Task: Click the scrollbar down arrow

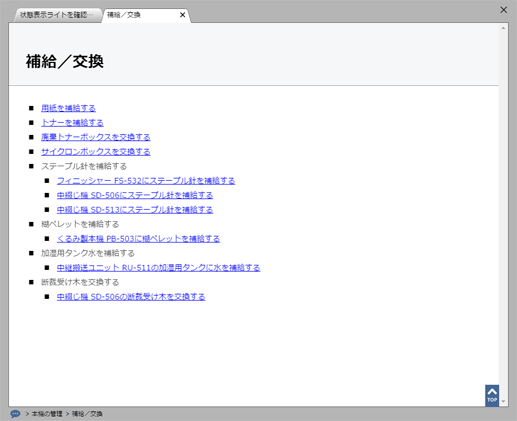Action: 503,401
